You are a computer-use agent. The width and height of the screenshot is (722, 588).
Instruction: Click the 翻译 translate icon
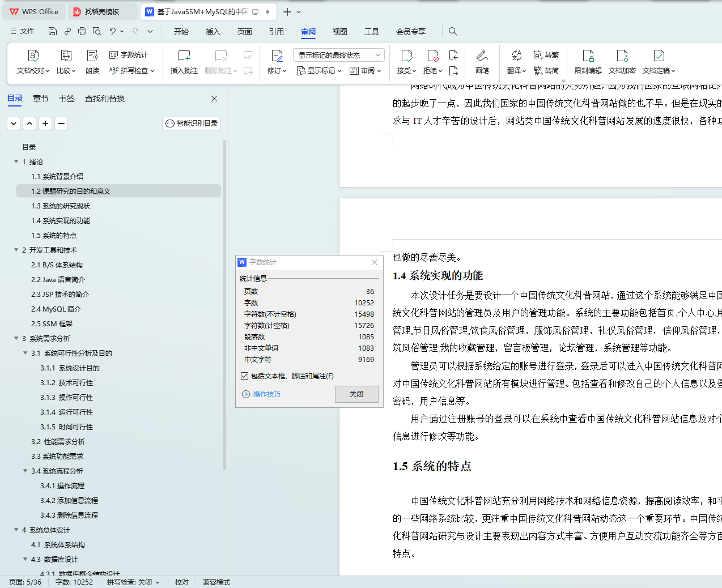click(516, 56)
